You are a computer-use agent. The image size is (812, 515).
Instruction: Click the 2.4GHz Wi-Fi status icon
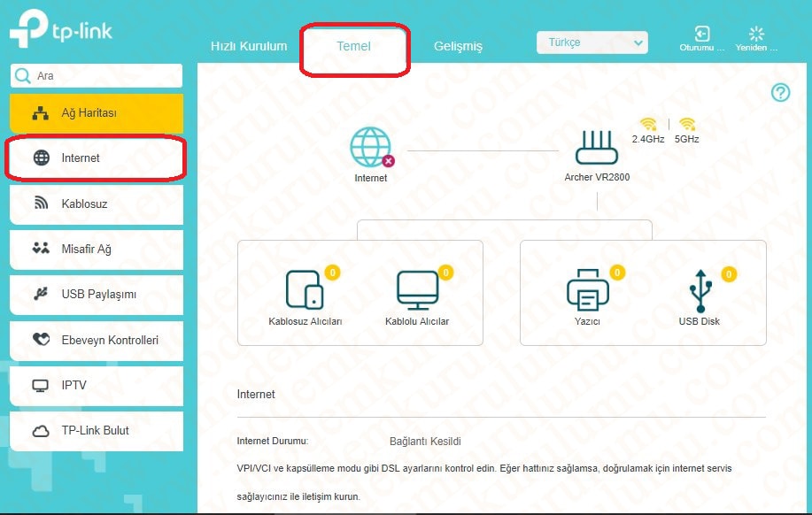[648, 125]
